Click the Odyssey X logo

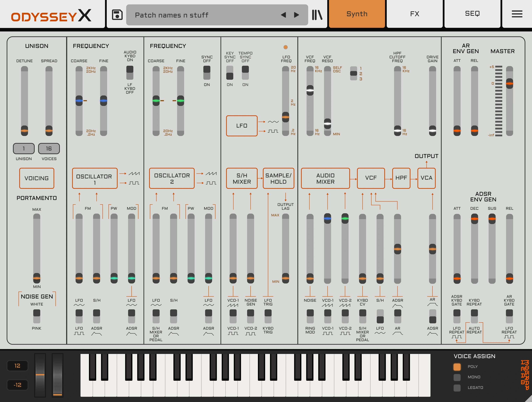click(x=51, y=16)
